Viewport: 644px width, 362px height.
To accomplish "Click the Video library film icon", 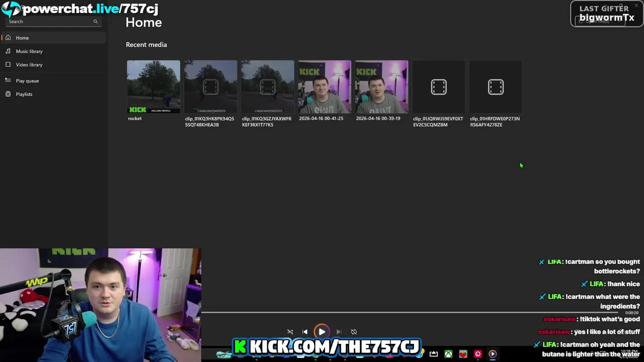I will pyautogui.click(x=8, y=64).
